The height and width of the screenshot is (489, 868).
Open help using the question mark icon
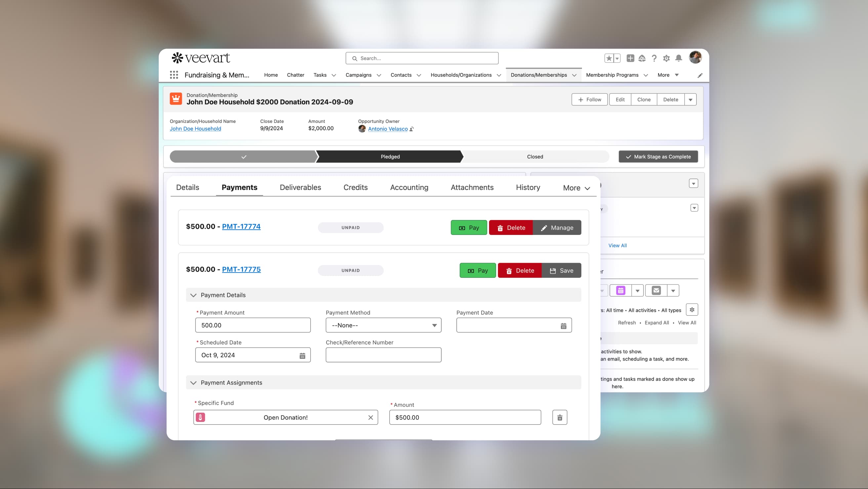654,58
